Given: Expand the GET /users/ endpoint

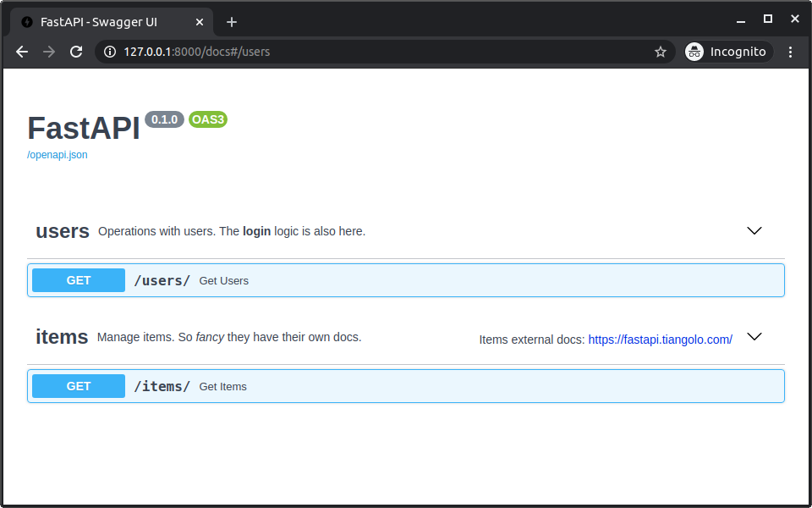Looking at the screenshot, I should (406, 280).
